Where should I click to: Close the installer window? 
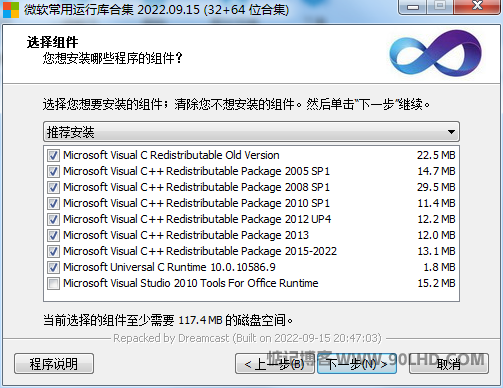(x=477, y=6)
